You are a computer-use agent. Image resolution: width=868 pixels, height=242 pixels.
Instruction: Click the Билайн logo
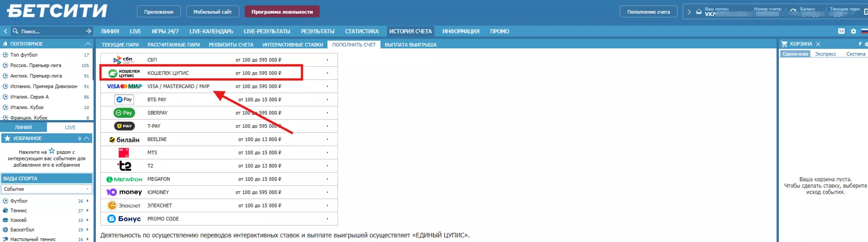click(x=124, y=140)
